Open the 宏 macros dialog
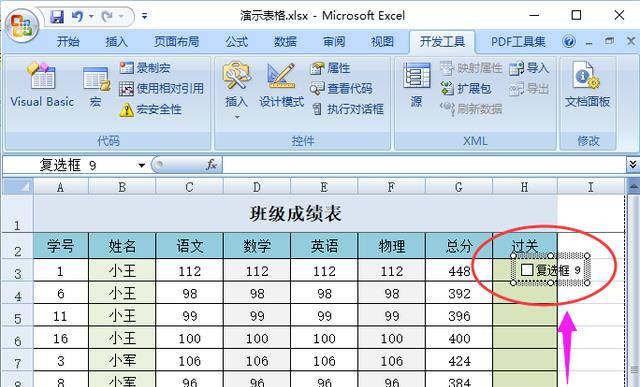 point(96,87)
